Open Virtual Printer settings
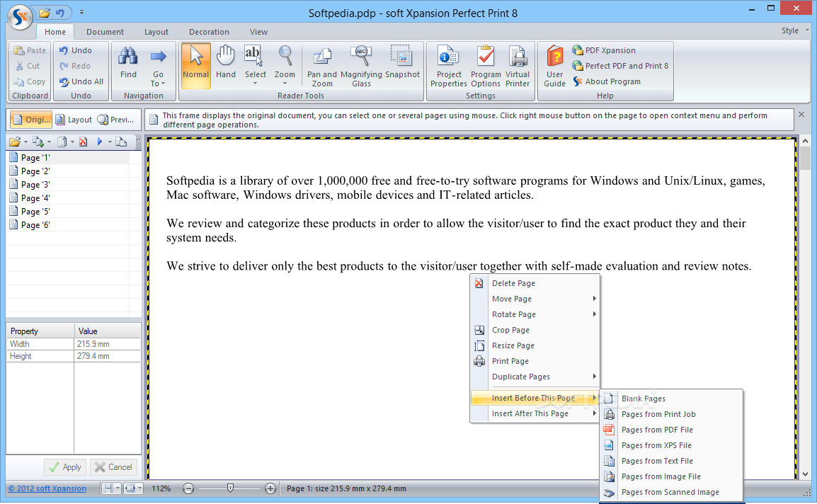The image size is (817, 504). pos(518,67)
